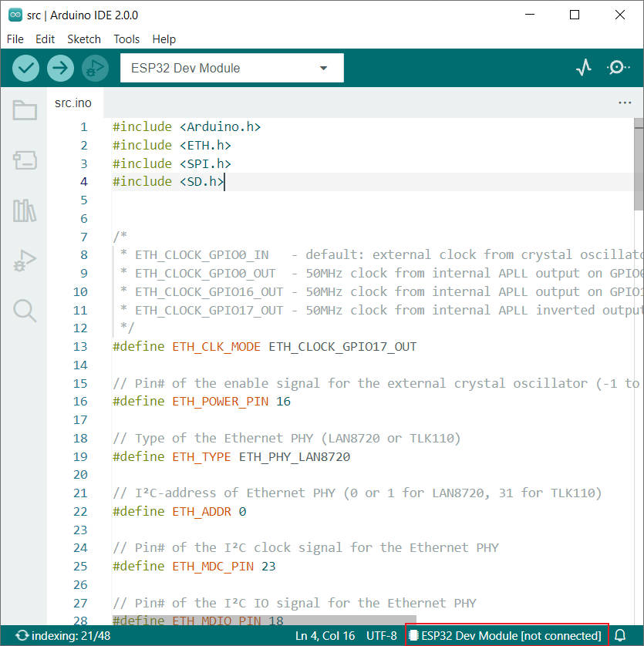Click the notifications bell icon
Viewport: 644px width, 646px height.
point(621,636)
